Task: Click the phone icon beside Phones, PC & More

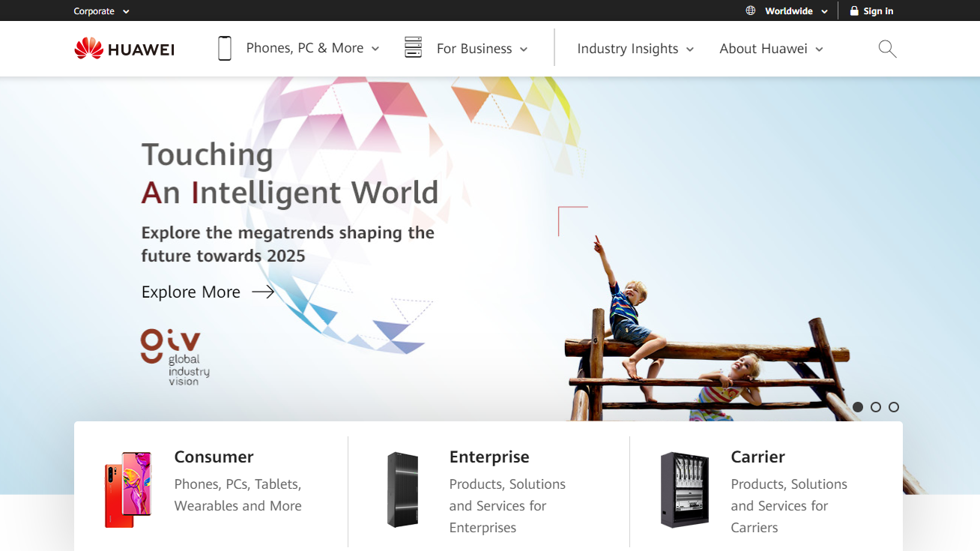Action: pos(225,48)
